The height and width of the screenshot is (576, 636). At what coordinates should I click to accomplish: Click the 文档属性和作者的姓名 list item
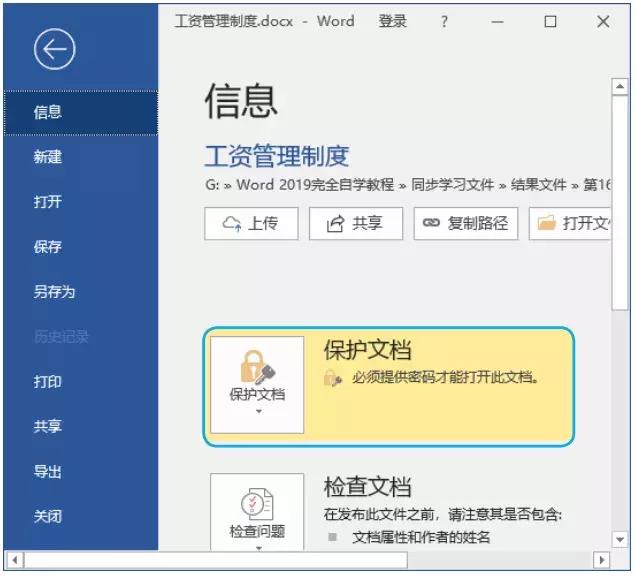[421, 537]
